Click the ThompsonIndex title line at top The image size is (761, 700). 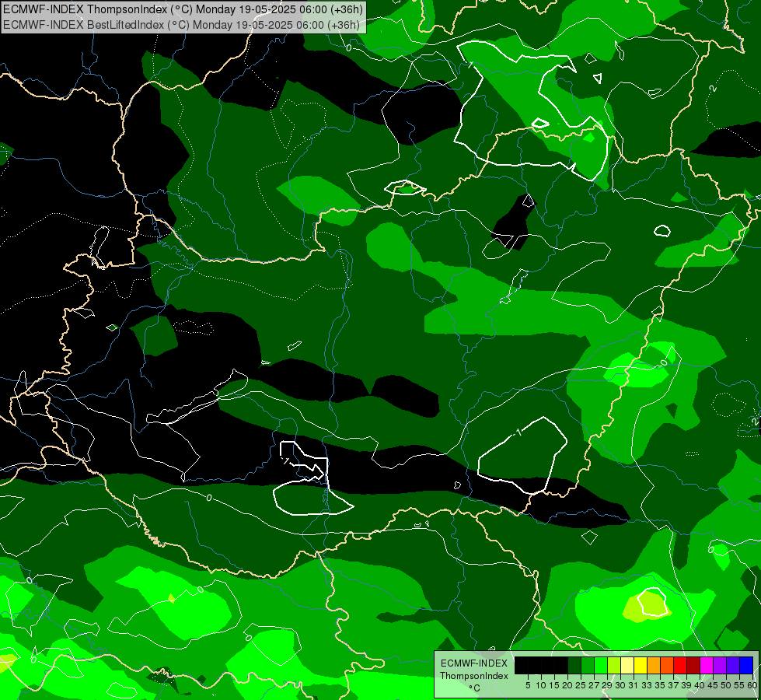tap(183, 9)
